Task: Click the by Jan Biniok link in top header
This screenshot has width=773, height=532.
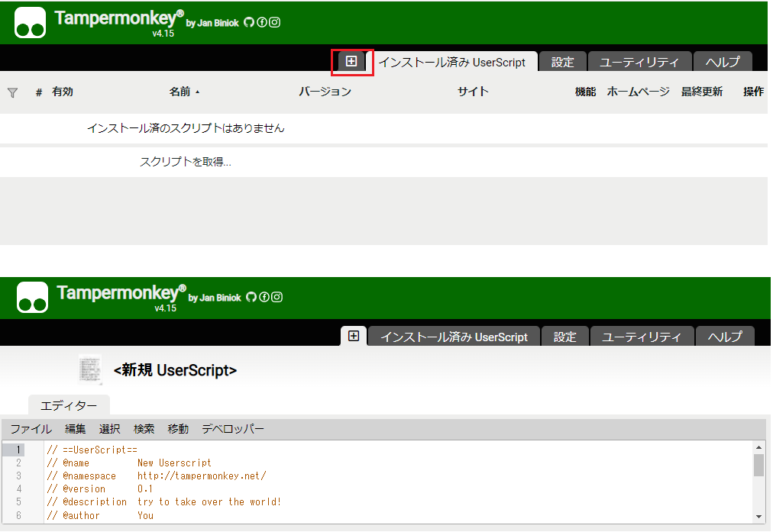Action: click(212, 23)
